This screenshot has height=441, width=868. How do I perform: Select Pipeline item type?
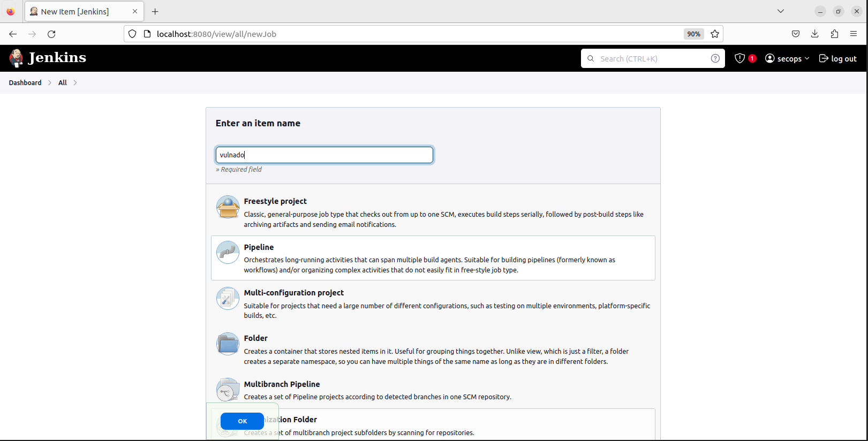pos(433,258)
